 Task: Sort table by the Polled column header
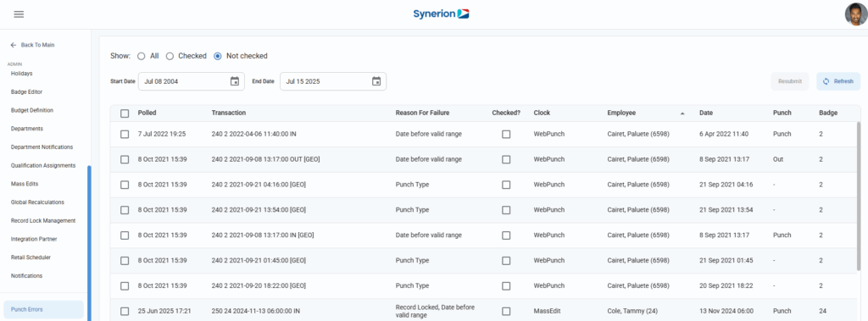click(147, 113)
